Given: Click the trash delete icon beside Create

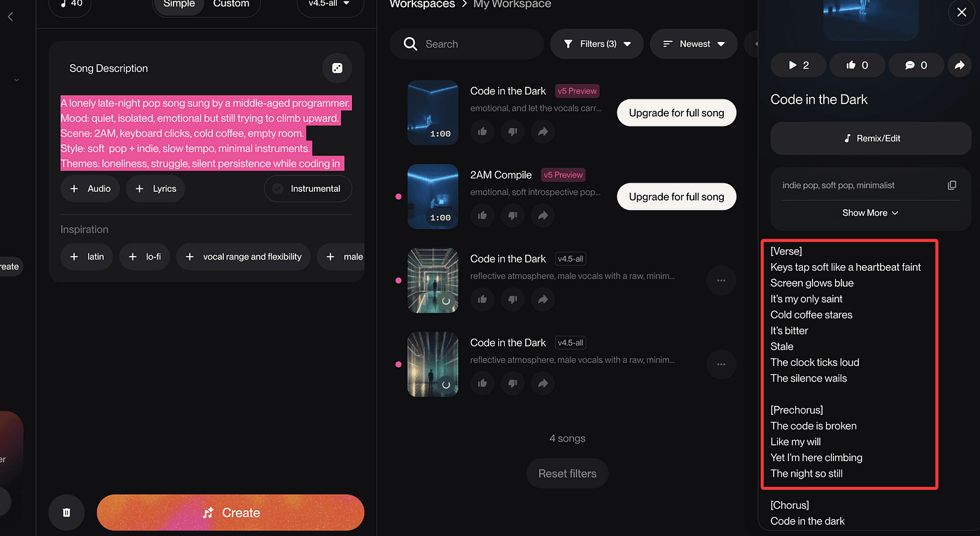Looking at the screenshot, I should (66, 513).
